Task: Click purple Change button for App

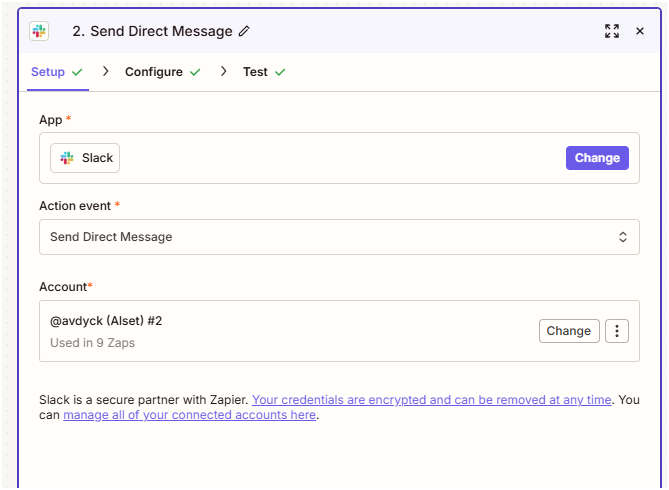Action: pyautogui.click(x=597, y=158)
